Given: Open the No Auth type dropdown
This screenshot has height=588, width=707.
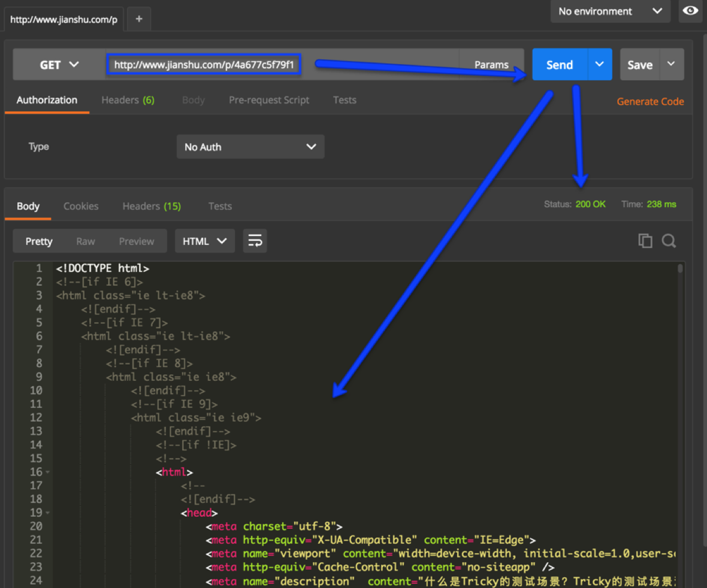Looking at the screenshot, I should click(250, 147).
